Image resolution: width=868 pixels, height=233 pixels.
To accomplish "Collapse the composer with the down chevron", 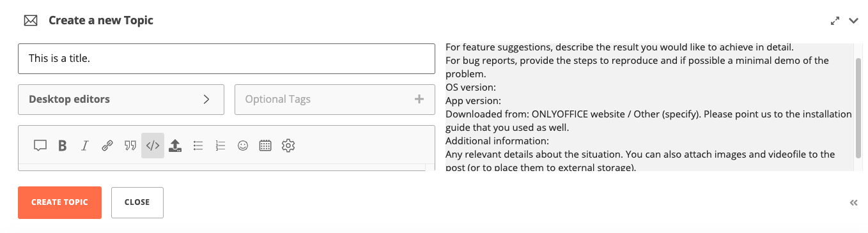I will [853, 20].
